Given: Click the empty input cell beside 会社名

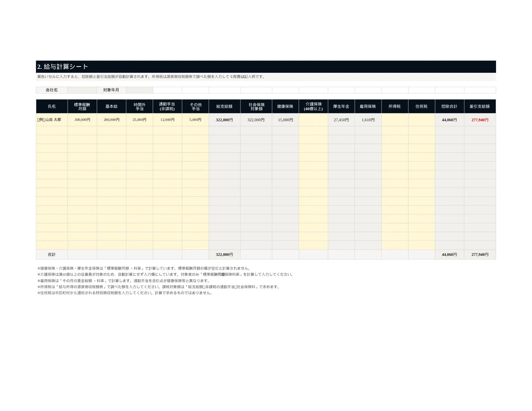Looking at the screenshot, I should (x=82, y=90).
